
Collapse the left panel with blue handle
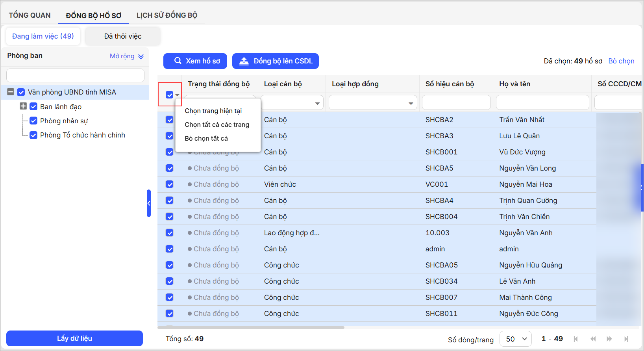pos(149,203)
